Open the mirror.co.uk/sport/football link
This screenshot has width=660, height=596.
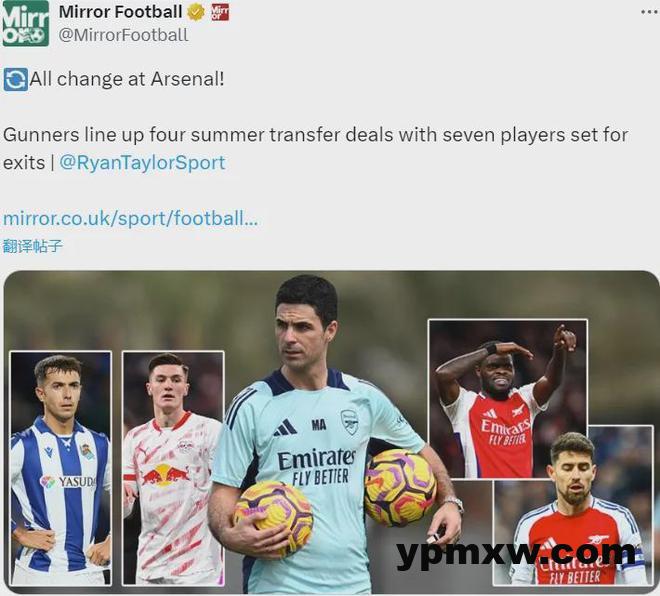point(130,218)
